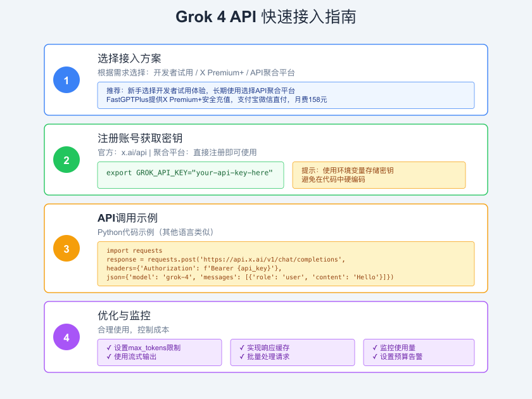Click the green step 2 circle

click(x=66, y=160)
